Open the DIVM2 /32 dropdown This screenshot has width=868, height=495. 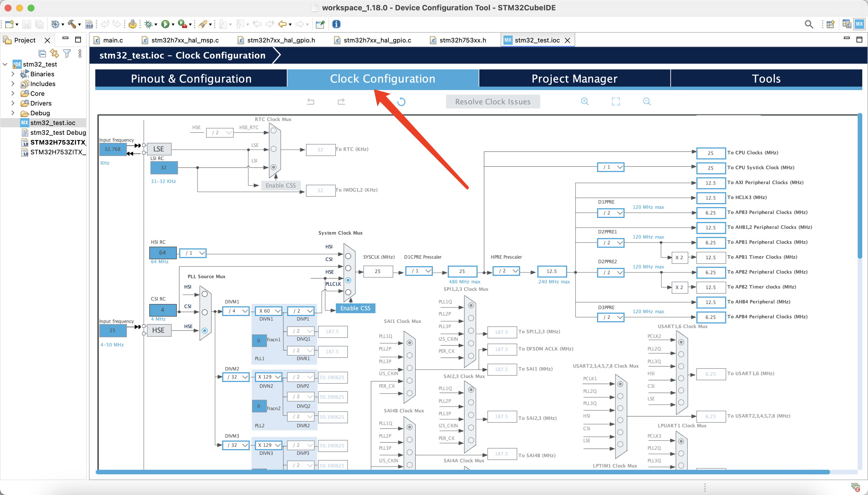[x=236, y=377]
